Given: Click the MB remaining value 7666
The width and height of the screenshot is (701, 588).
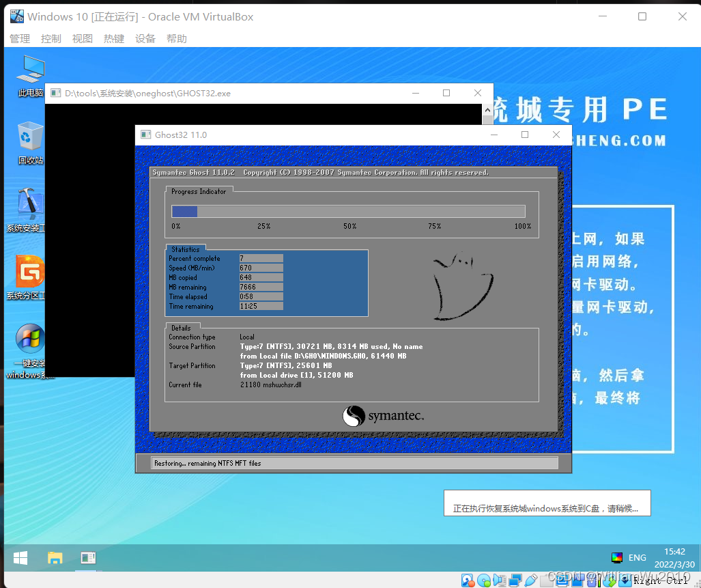Looking at the screenshot, I should [261, 287].
